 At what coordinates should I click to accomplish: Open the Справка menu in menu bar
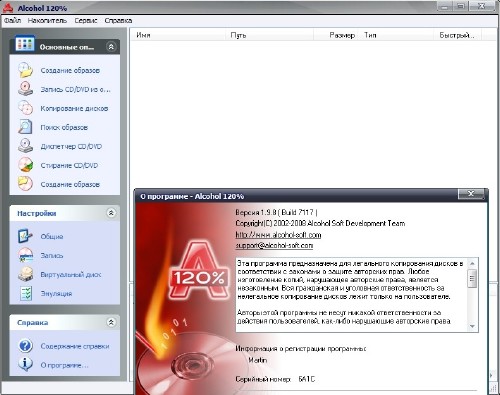(118, 20)
